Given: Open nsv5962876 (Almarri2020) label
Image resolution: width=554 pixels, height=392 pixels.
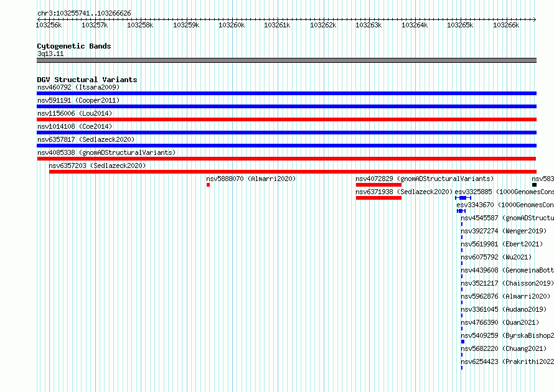Looking at the screenshot, I should [x=505, y=296].
